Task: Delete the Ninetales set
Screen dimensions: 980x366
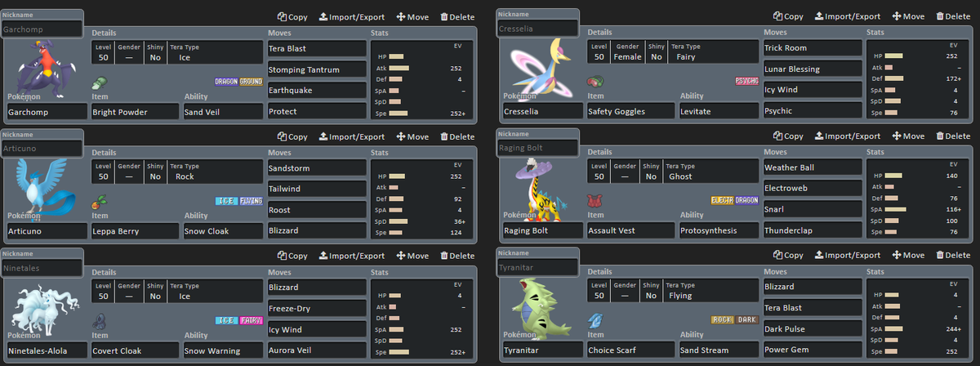Action: click(x=457, y=256)
